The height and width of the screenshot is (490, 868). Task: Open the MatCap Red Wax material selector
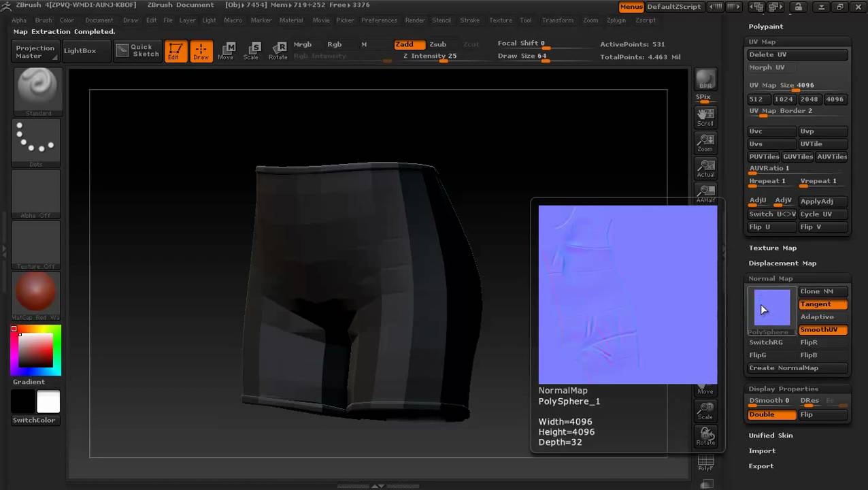tap(36, 296)
